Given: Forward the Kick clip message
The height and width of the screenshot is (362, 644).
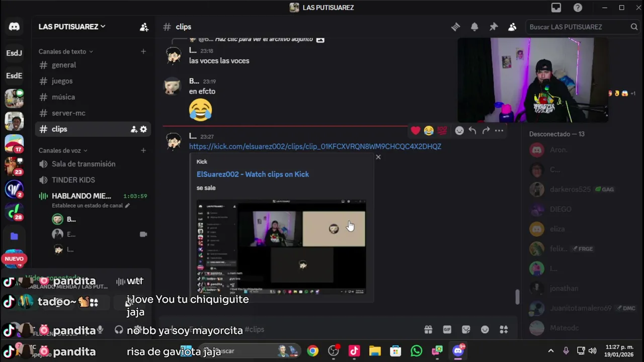Looking at the screenshot, I should (486, 131).
